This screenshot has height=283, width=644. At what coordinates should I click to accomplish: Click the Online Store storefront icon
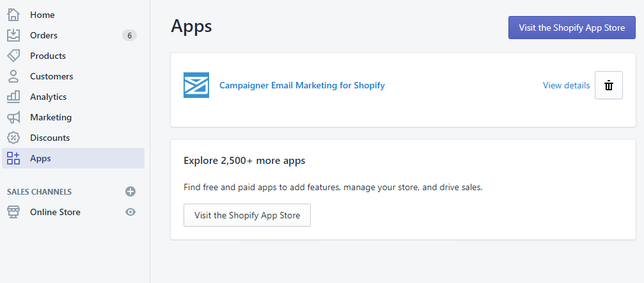pos(13,212)
